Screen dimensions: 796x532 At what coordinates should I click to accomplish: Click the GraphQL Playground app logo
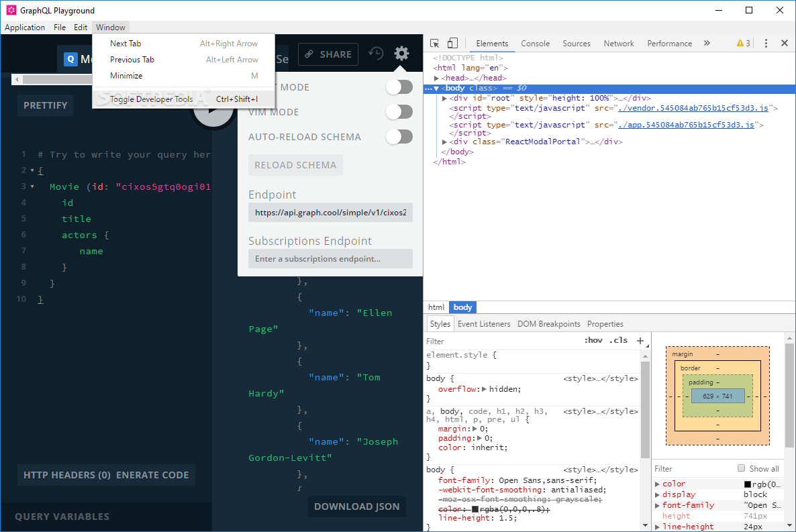point(11,10)
